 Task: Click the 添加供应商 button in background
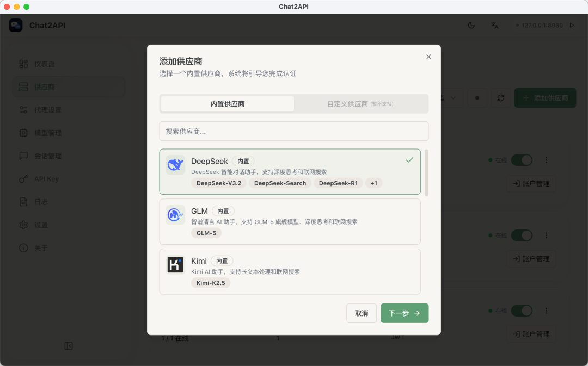545,98
